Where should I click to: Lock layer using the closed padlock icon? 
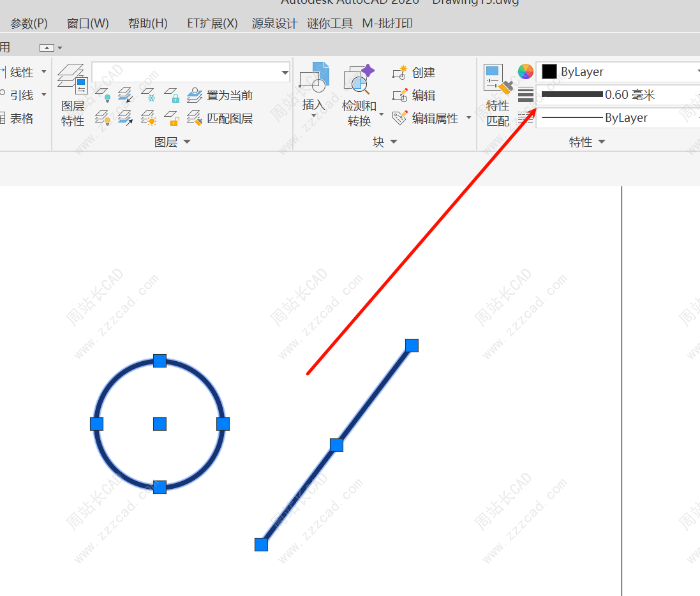point(172,96)
